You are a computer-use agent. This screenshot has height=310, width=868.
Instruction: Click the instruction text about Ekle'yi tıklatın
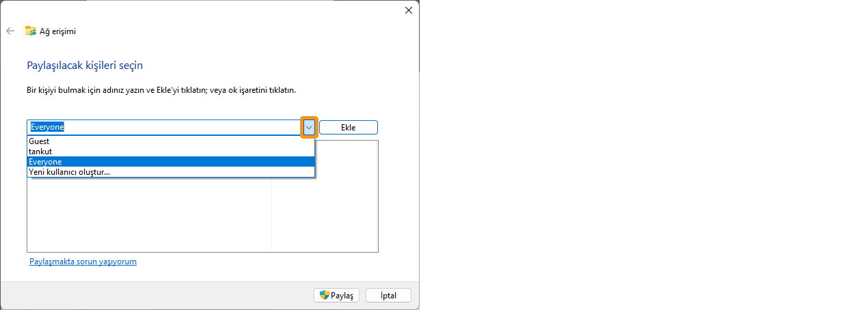[161, 90]
